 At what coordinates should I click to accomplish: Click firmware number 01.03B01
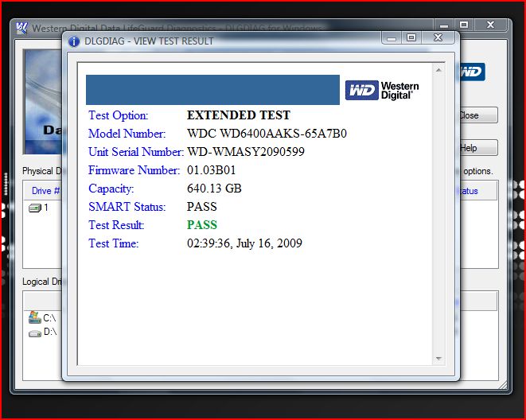click(212, 170)
